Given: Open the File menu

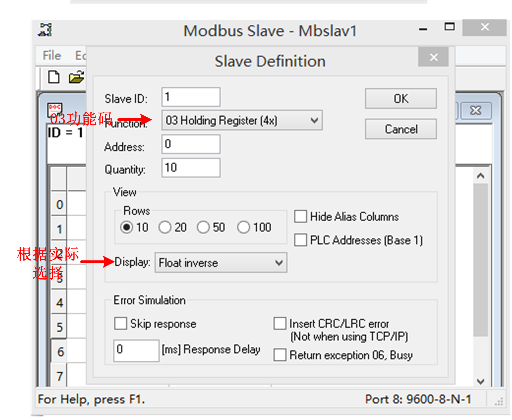Looking at the screenshot, I should (x=52, y=55).
